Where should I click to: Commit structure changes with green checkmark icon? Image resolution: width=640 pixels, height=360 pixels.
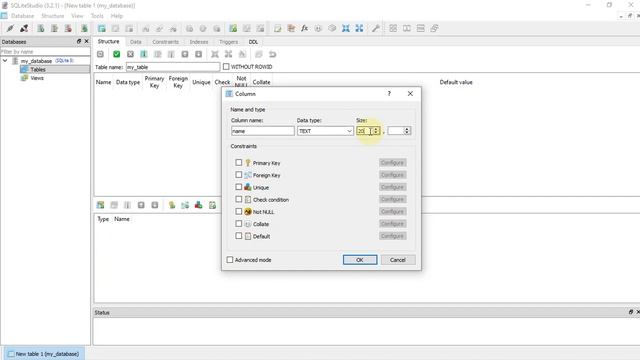pyautogui.click(x=117, y=54)
